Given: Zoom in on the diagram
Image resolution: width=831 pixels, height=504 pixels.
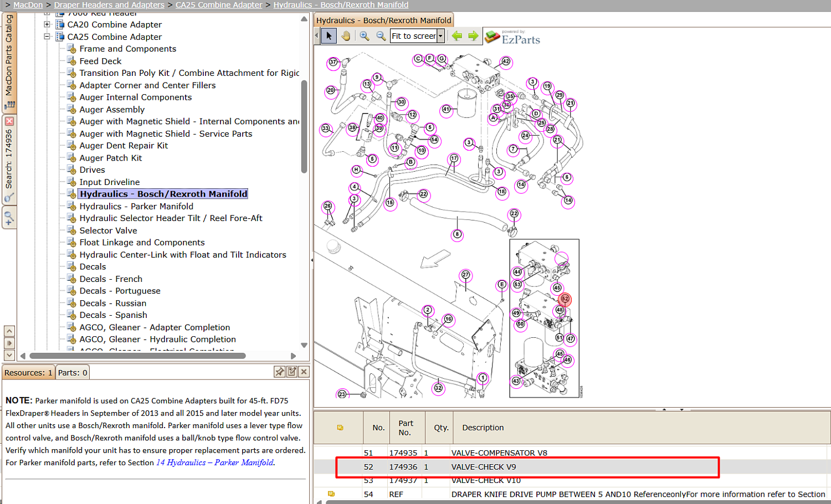Looking at the screenshot, I should 365,36.
